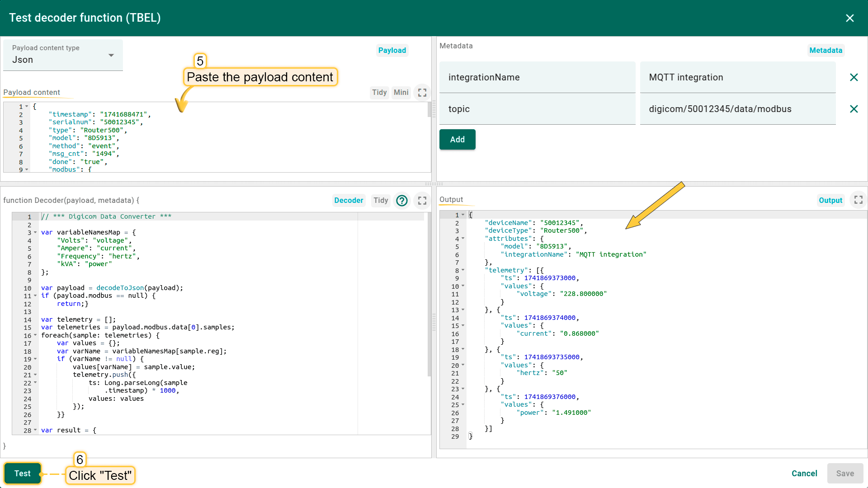This screenshot has width=868, height=488.
Task: Expand output panel to fullscreen
Action: (x=858, y=200)
